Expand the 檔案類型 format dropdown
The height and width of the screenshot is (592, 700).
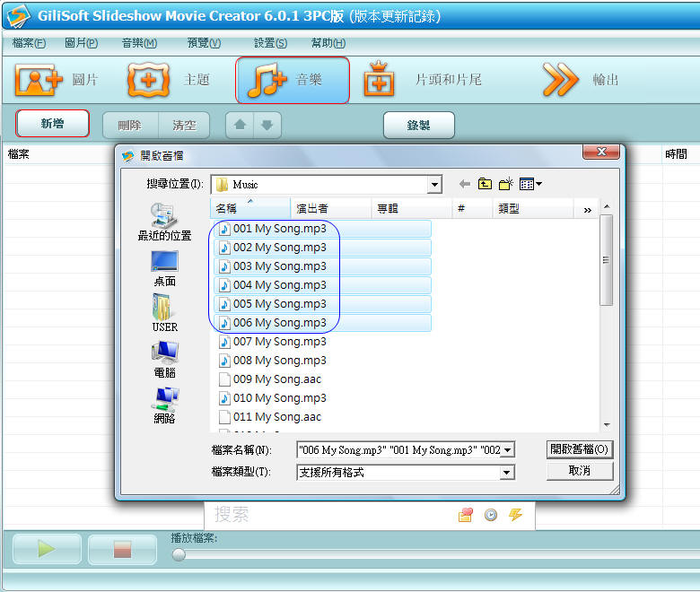[x=507, y=473]
